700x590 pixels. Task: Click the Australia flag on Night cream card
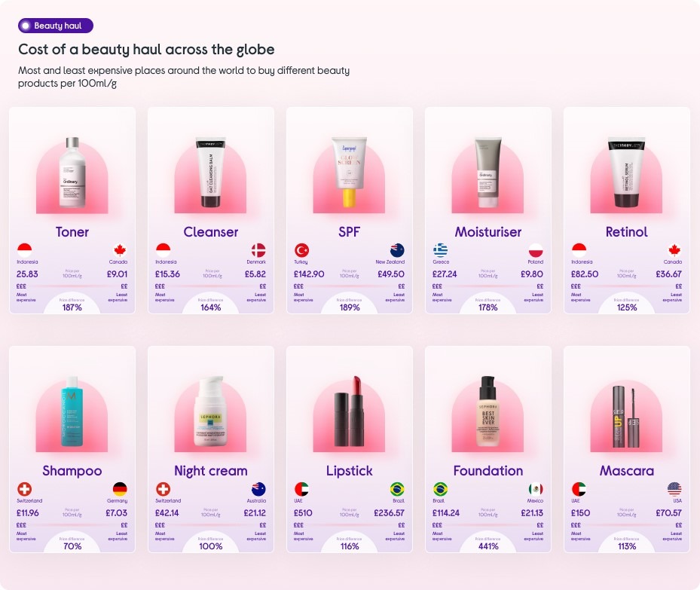click(258, 489)
